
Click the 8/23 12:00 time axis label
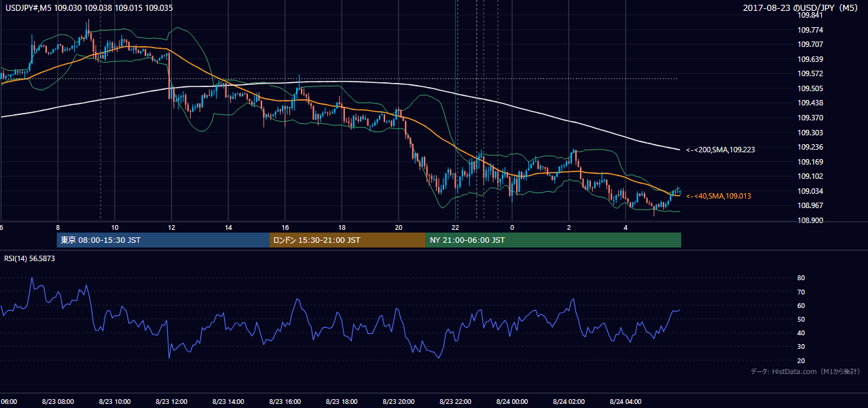click(x=170, y=401)
